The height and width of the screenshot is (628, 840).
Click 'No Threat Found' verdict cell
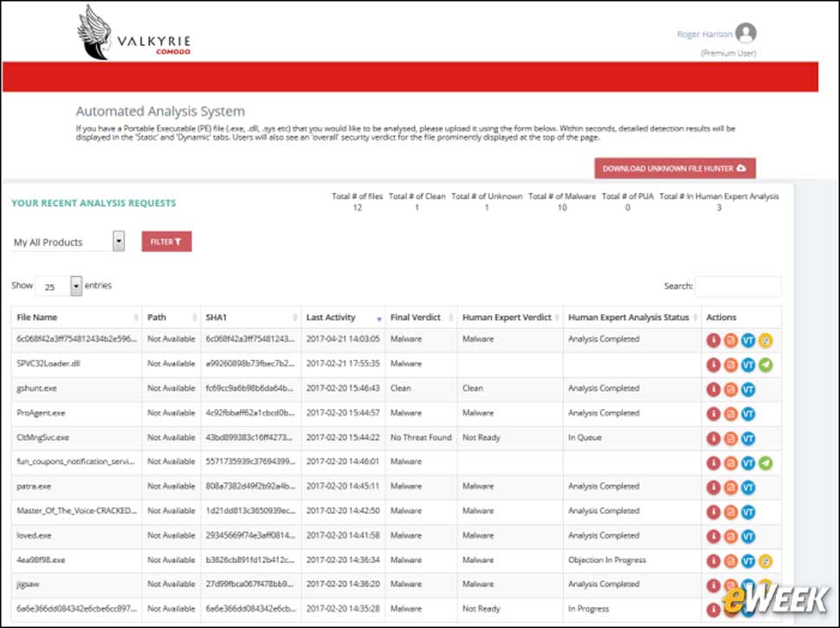click(x=421, y=437)
